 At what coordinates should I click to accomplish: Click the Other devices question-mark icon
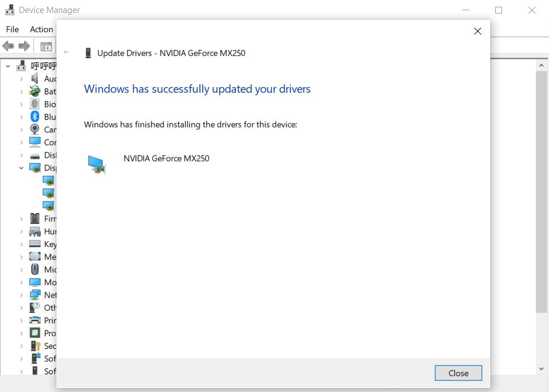pos(34,308)
